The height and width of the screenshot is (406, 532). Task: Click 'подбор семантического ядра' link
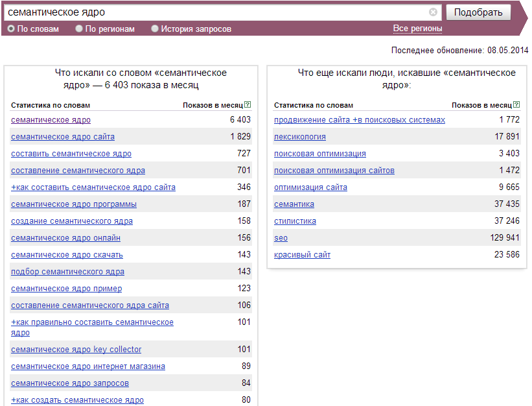coord(67,272)
